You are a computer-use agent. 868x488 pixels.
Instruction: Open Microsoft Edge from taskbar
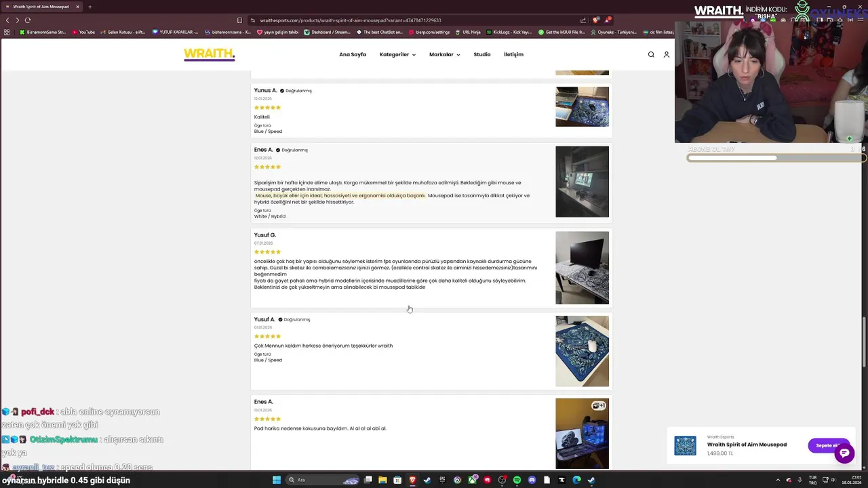[x=576, y=480]
